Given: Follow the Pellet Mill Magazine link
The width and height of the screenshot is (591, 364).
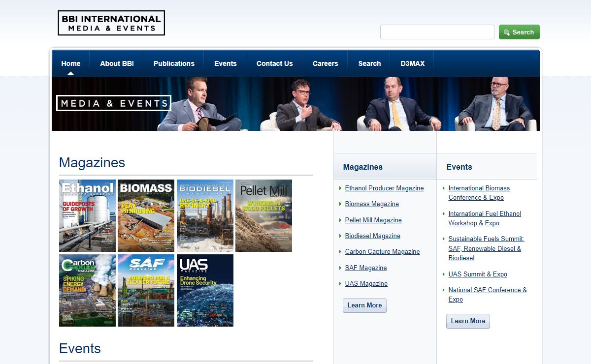Looking at the screenshot, I should (x=373, y=220).
